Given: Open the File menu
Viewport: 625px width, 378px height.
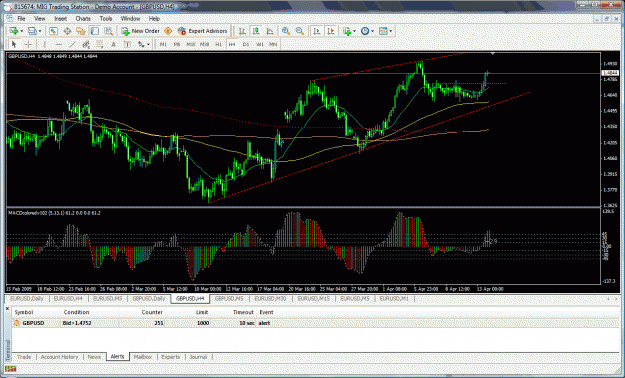Looking at the screenshot, I should tap(21, 19).
